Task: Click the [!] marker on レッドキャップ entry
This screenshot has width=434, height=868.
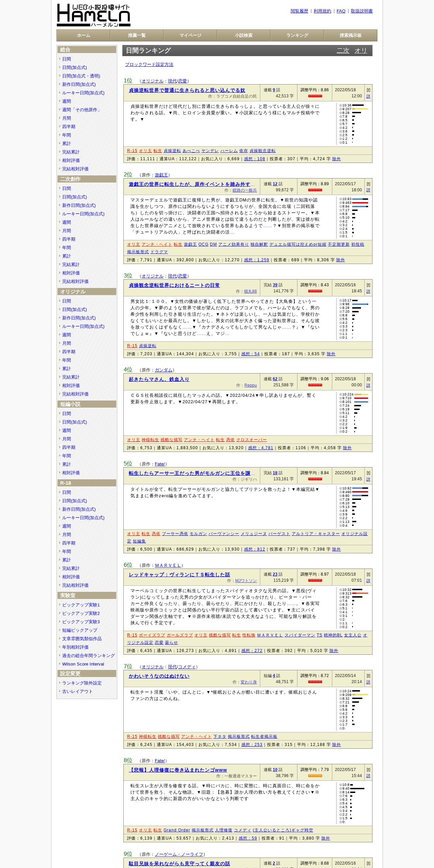Action: [x=368, y=574]
